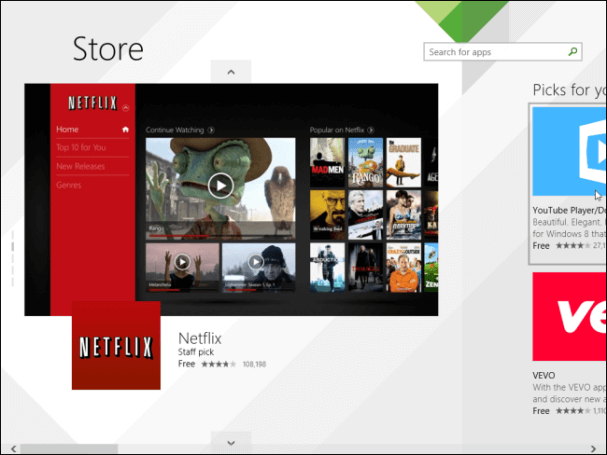
Task: Click the VEVO star rating
Action: click(x=573, y=411)
